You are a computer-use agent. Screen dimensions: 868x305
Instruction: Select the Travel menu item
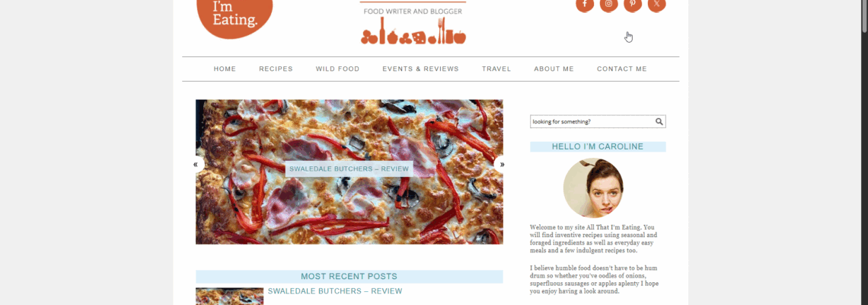pyautogui.click(x=496, y=69)
